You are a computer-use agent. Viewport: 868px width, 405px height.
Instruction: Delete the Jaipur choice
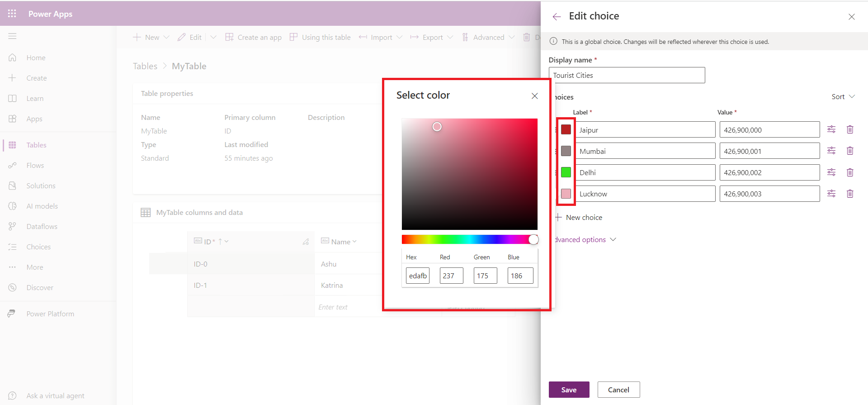pos(849,129)
